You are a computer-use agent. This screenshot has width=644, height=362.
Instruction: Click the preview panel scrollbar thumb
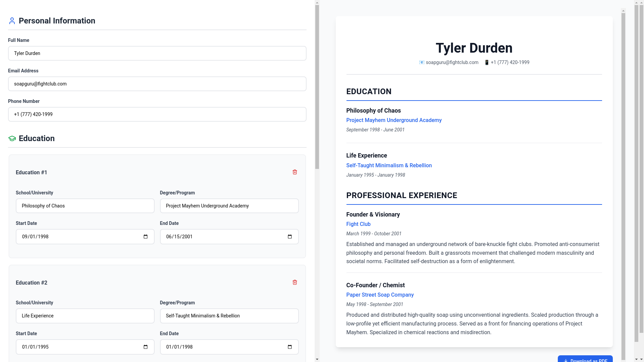pos(624,186)
